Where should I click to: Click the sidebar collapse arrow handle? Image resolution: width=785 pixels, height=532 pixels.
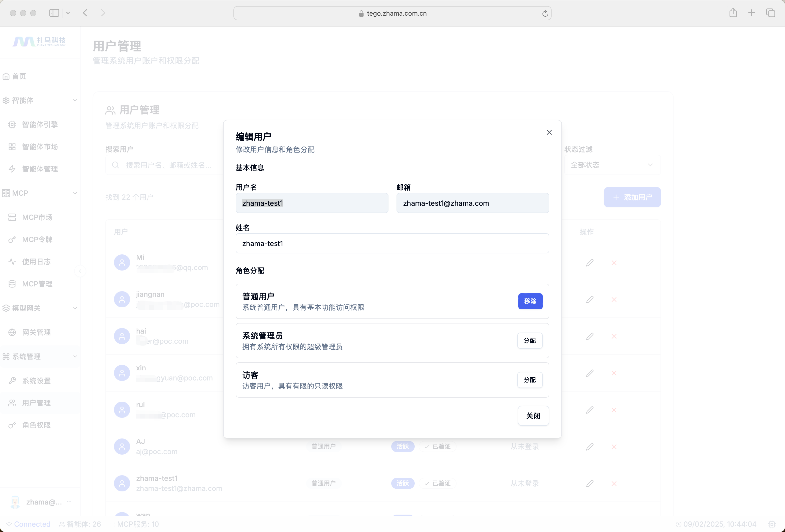pyautogui.click(x=80, y=271)
